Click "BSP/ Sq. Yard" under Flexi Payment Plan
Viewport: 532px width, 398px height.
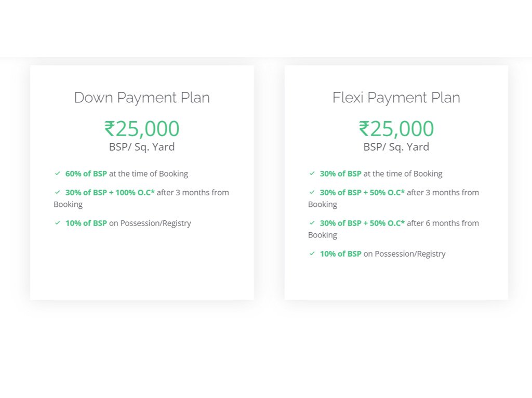[396, 147]
